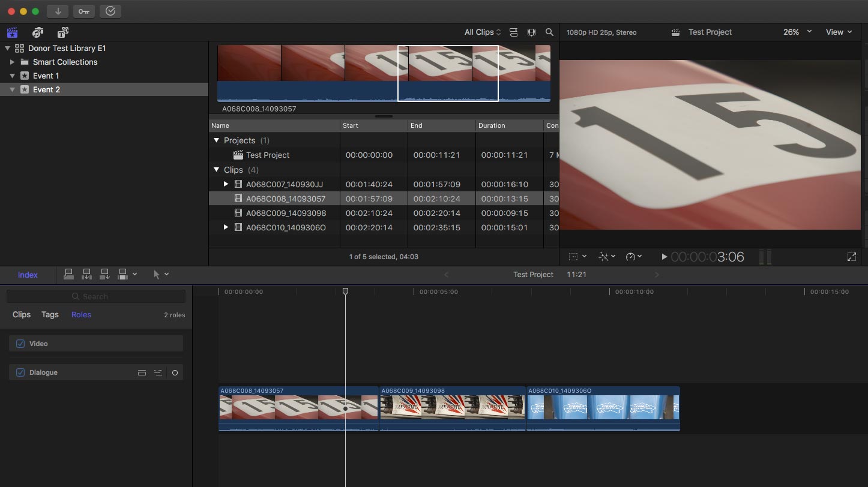The width and height of the screenshot is (868, 487).
Task: Switch to the Clips index tab
Action: (x=22, y=315)
